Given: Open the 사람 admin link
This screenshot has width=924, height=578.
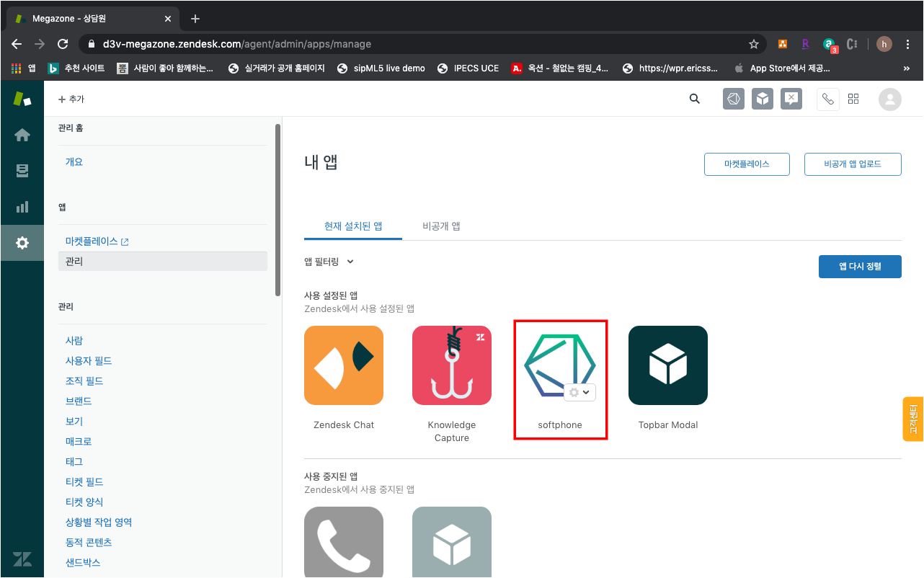Looking at the screenshot, I should (74, 340).
